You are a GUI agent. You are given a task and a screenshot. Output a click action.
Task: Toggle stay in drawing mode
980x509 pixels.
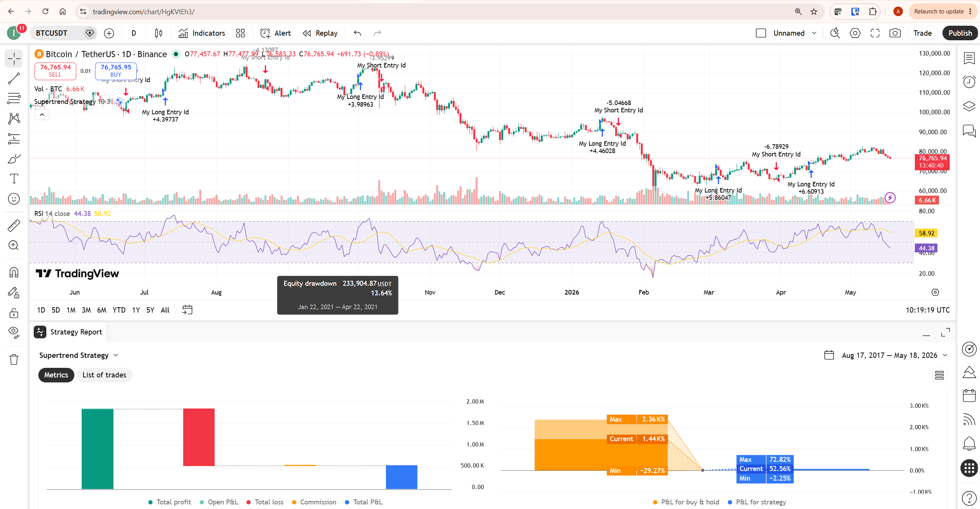14,293
